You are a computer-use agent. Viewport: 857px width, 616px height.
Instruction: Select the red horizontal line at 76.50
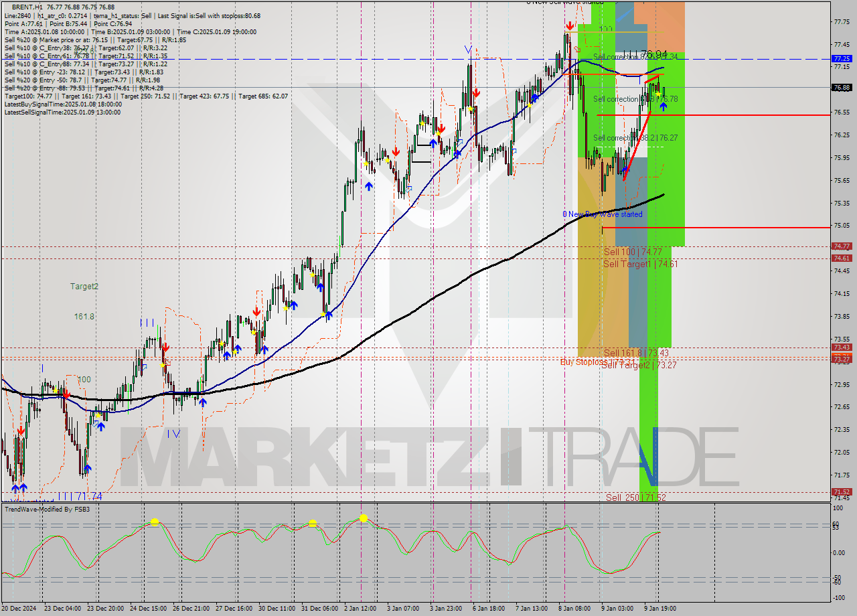click(713, 115)
